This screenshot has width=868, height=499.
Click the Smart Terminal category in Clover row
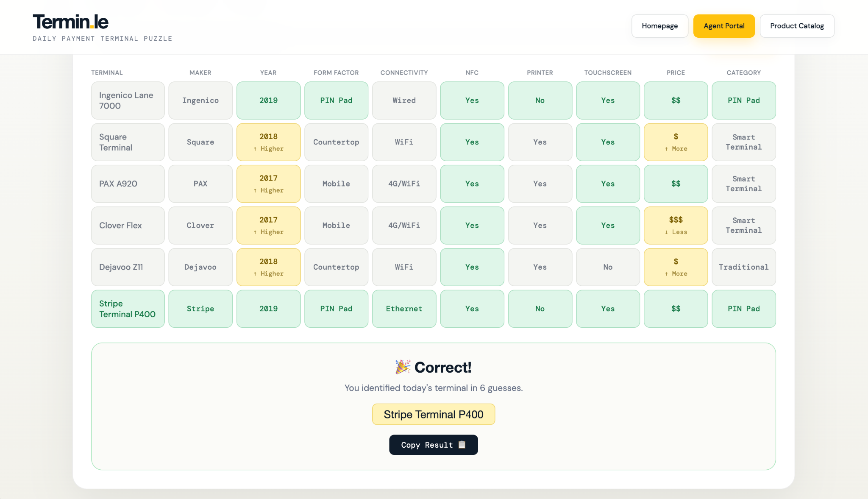point(743,226)
